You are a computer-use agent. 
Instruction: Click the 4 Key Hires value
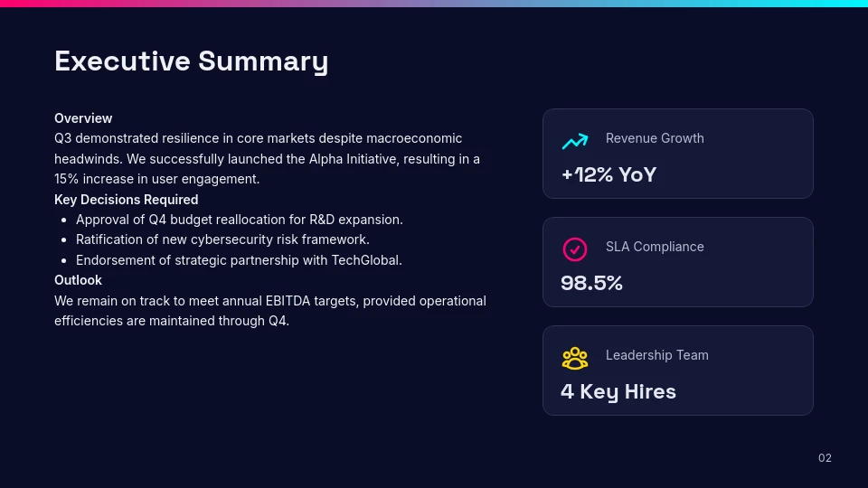[x=618, y=391]
